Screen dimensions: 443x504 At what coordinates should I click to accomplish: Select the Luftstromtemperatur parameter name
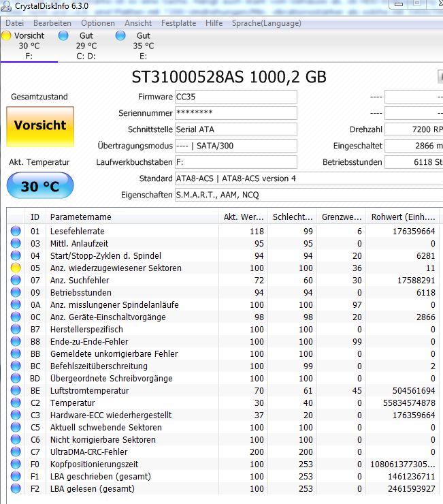[90, 390]
